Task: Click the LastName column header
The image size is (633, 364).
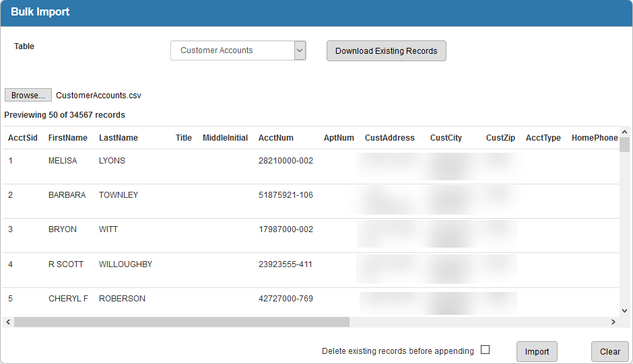Action: [x=119, y=138]
